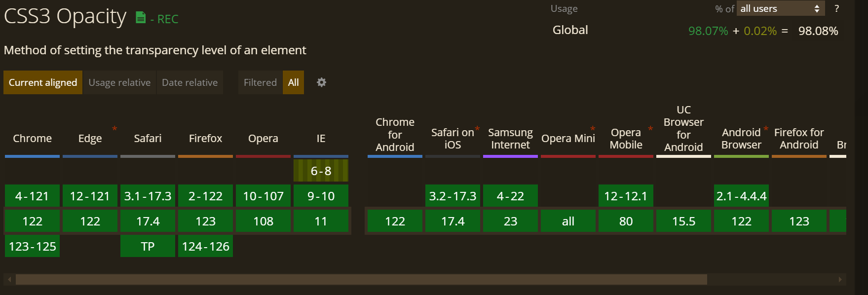This screenshot has height=295, width=868.
Task: Click the scrollbar right arrow
Action: tap(840, 280)
